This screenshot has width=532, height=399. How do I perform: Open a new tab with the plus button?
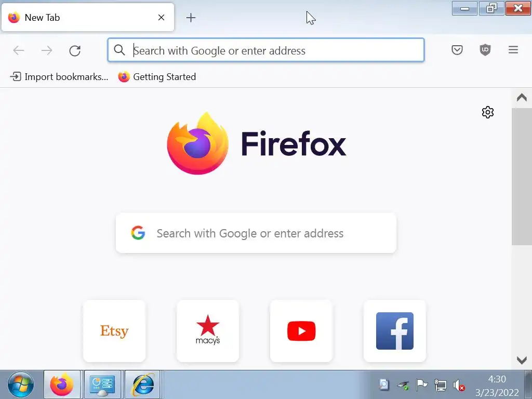(191, 18)
